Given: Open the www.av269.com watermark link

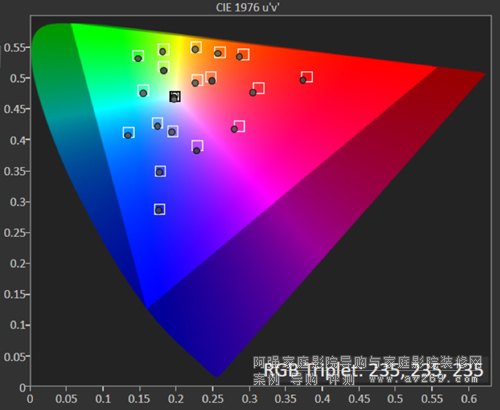Looking at the screenshot, I should point(423,379).
